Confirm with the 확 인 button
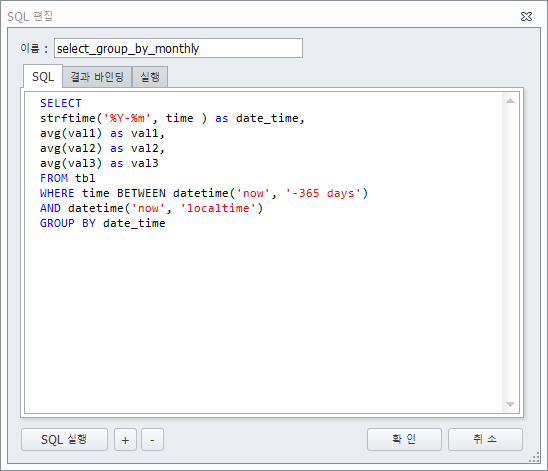Image resolution: width=548 pixels, height=471 pixels. [x=404, y=439]
